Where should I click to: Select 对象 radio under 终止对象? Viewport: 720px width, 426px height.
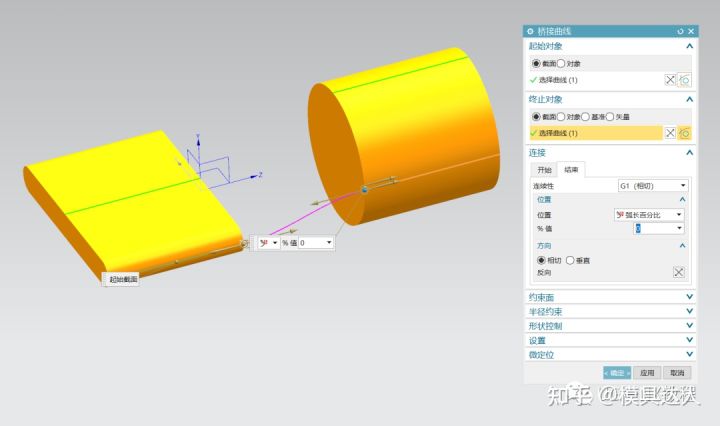click(561, 117)
